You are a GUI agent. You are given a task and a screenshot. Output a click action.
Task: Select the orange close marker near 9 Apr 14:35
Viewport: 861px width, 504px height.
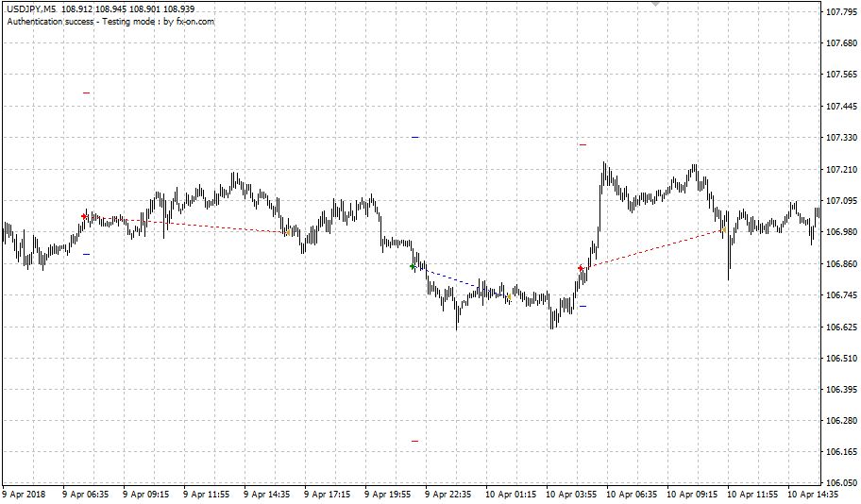click(287, 233)
